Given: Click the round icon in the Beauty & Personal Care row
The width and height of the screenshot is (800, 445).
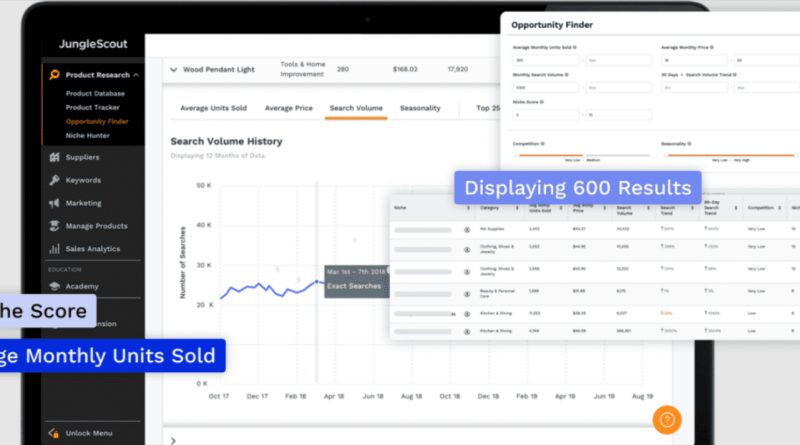Looking at the screenshot, I should pyautogui.click(x=467, y=294).
